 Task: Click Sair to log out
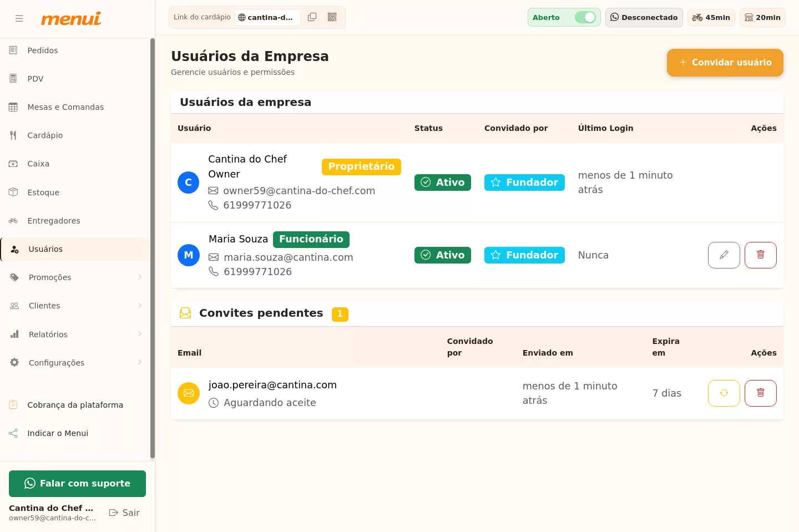point(124,513)
